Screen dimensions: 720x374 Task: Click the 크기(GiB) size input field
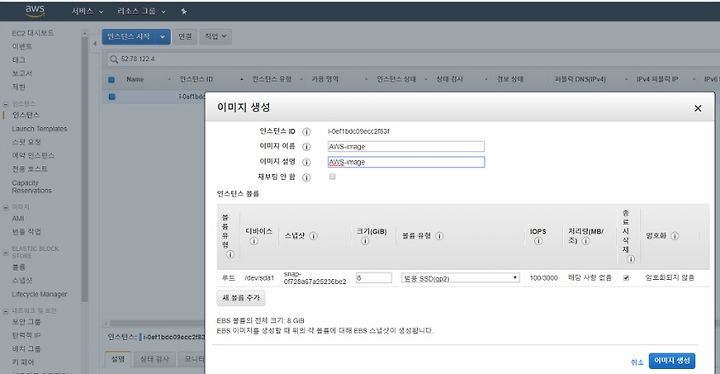tap(374, 278)
